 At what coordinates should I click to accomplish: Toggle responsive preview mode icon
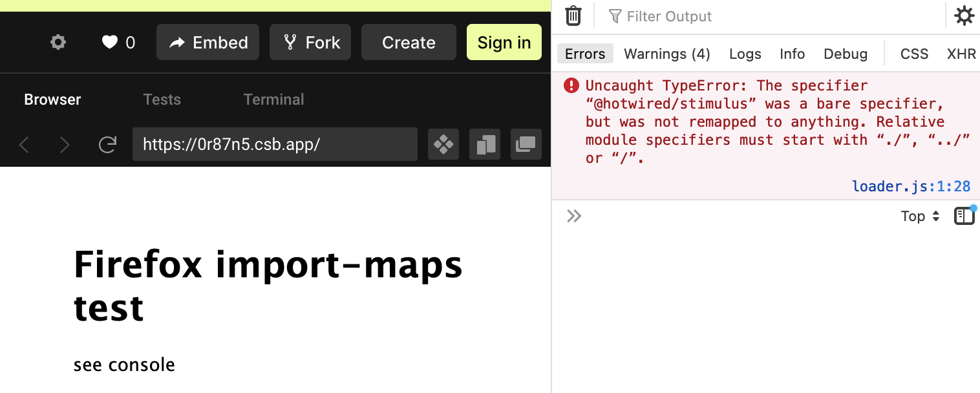(485, 144)
